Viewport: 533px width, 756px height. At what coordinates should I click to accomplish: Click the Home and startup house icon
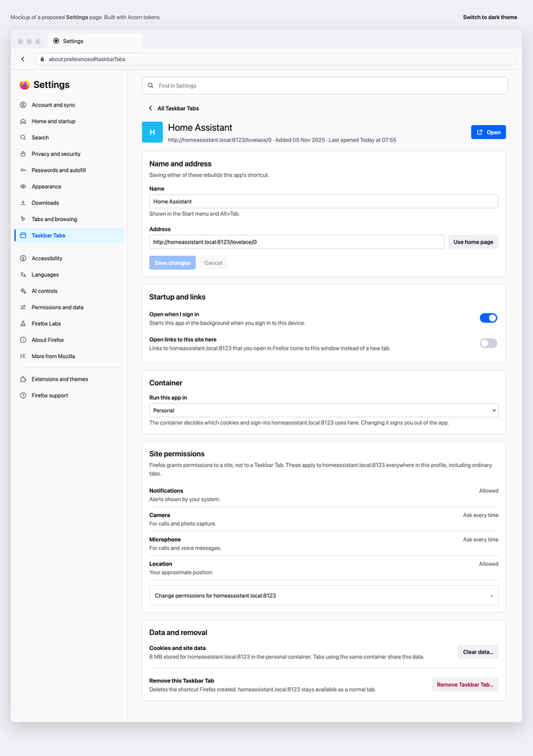[x=23, y=121]
